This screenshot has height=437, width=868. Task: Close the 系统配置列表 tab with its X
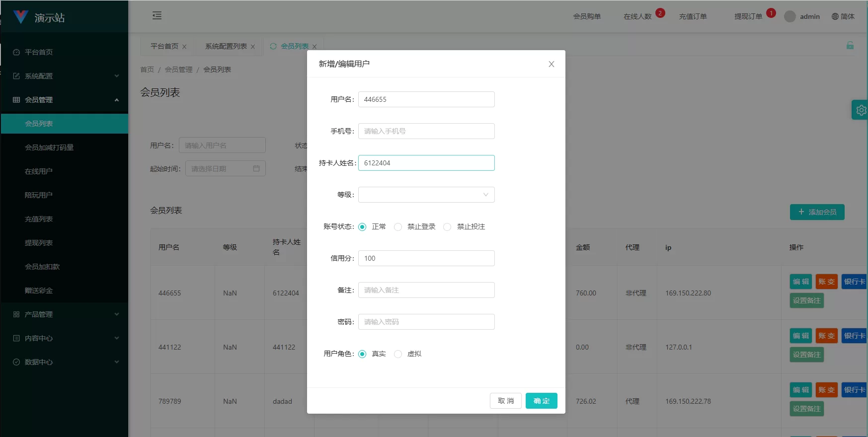[253, 47]
